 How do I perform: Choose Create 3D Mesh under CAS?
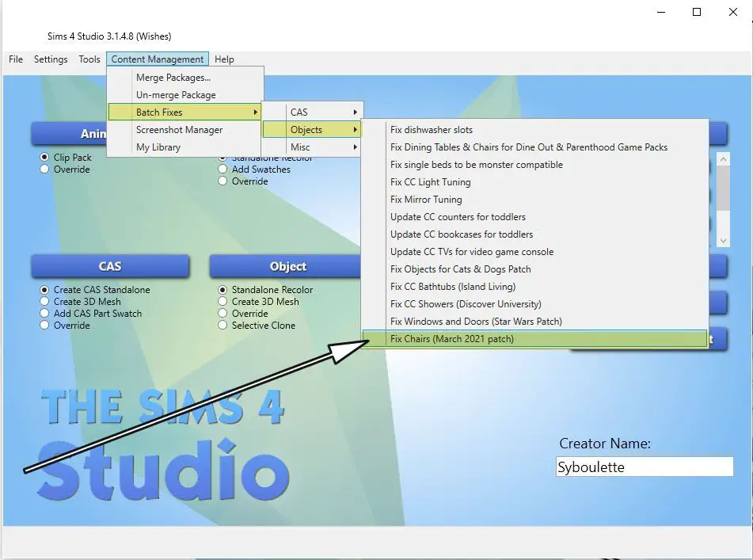tap(44, 302)
